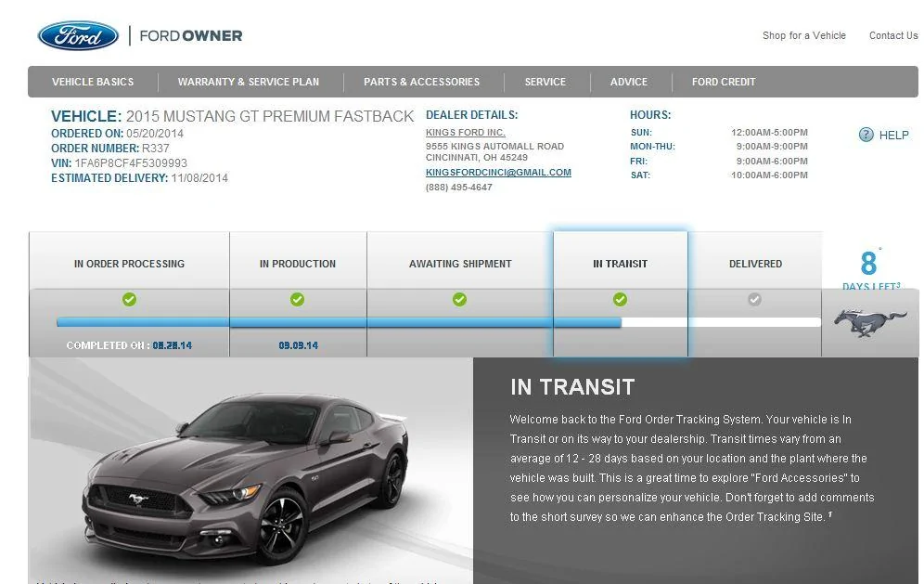Open the Parts & Accessories menu
Image resolution: width=924 pixels, height=584 pixels.
(421, 82)
